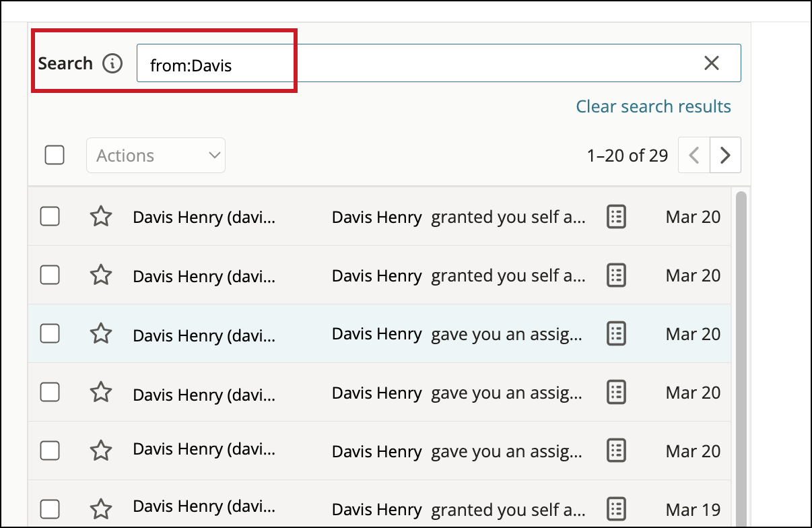The width and height of the screenshot is (812, 528).
Task: Click the document icon on the last Mar 20 assignment row
Action: click(x=617, y=451)
